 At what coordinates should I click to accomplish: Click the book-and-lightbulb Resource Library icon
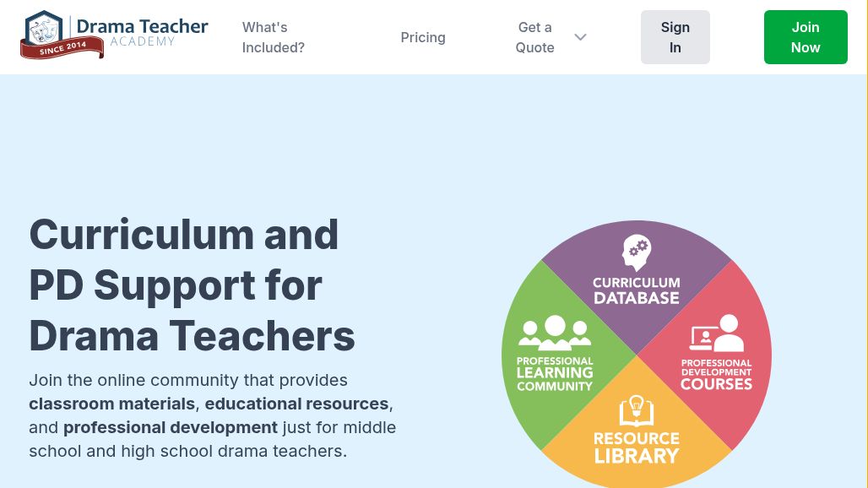click(636, 411)
